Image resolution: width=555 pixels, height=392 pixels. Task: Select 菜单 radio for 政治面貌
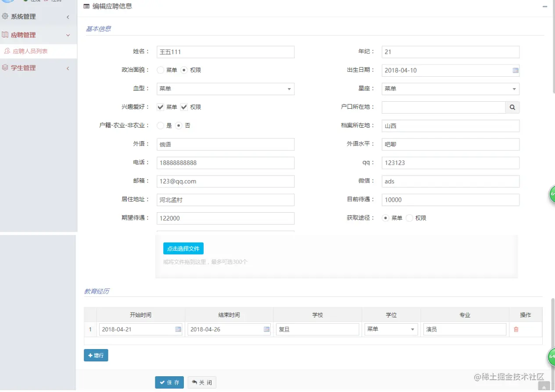pyautogui.click(x=161, y=70)
